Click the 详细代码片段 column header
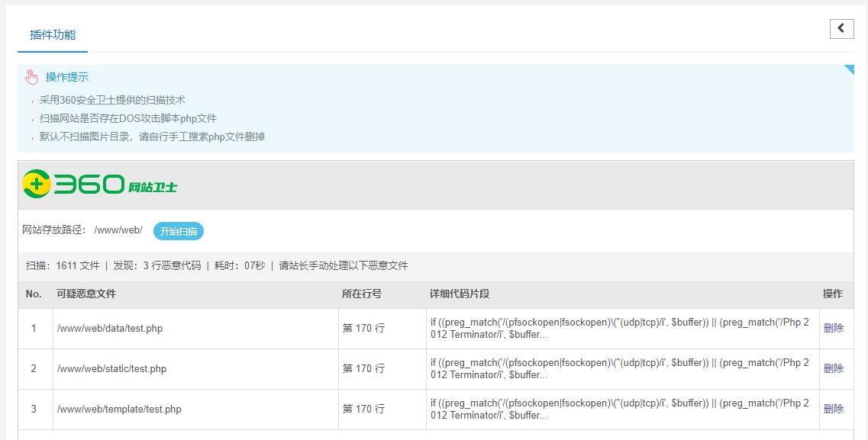868x440 pixels. click(x=460, y=294)
